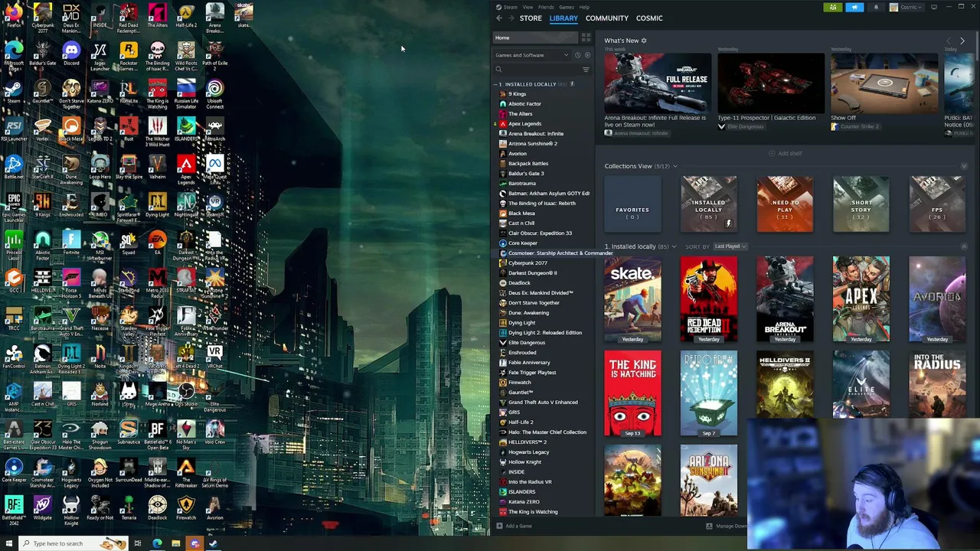Open Task View on the taskbar
The height and width of the screenshot is (551, 980).
138,543
